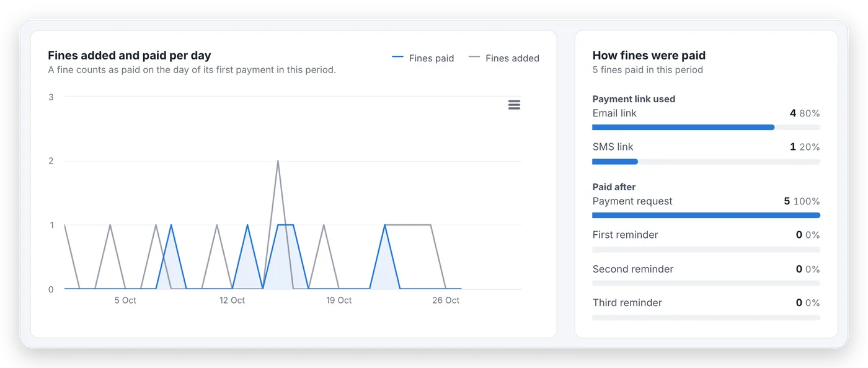The width and height of the screenshot is (868, 368).
Task: Toggle the Fines added legend series
Action: [x=503, y=58]
